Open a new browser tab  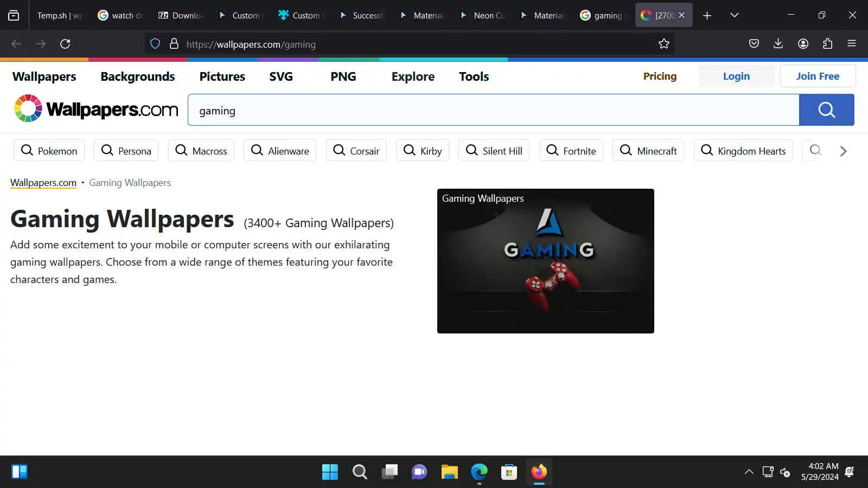point(707,15)
